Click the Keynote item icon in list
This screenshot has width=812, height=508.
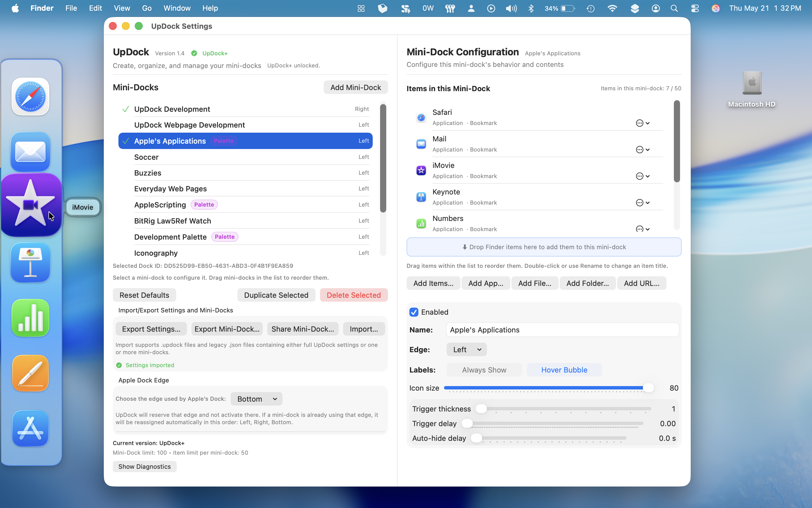click(421, 197)
